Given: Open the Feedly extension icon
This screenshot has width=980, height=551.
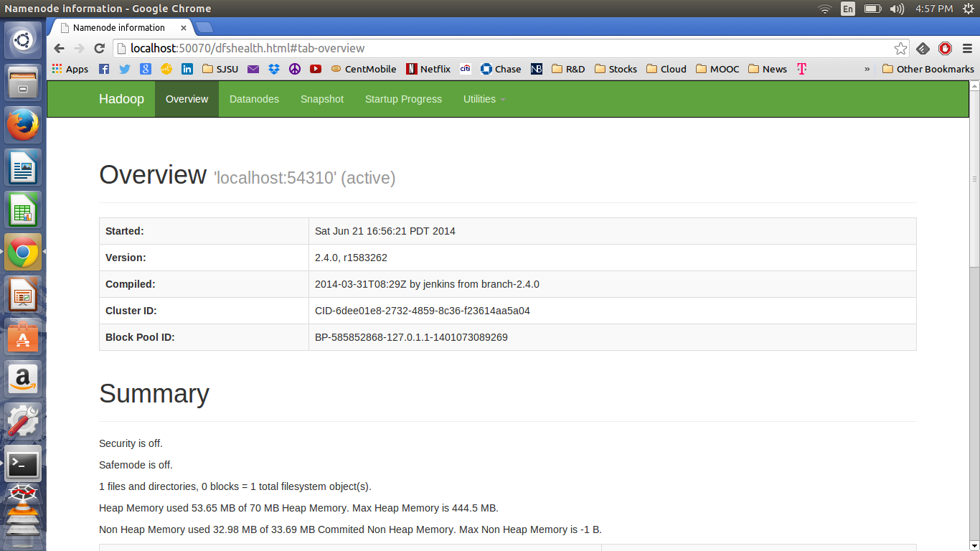Looking at the screenshot, I should coord(923,48).
